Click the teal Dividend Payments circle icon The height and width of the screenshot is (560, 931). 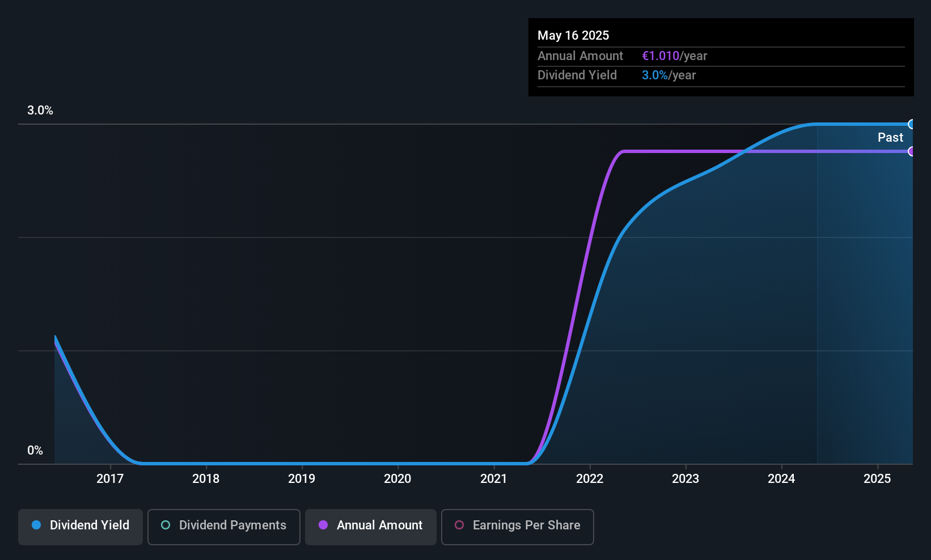pyautogui.click(x=166, y=525)
